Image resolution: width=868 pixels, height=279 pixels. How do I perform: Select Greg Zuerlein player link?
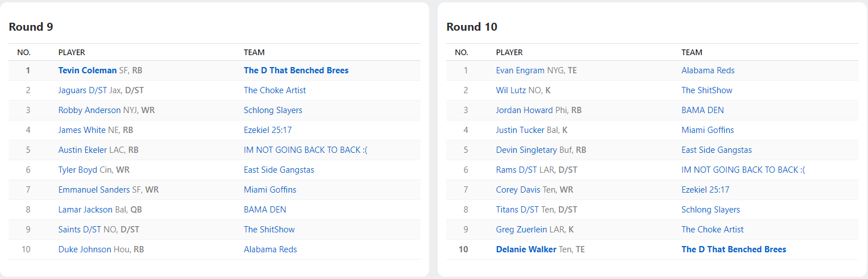pyautogui.click(x=523, y=230)
